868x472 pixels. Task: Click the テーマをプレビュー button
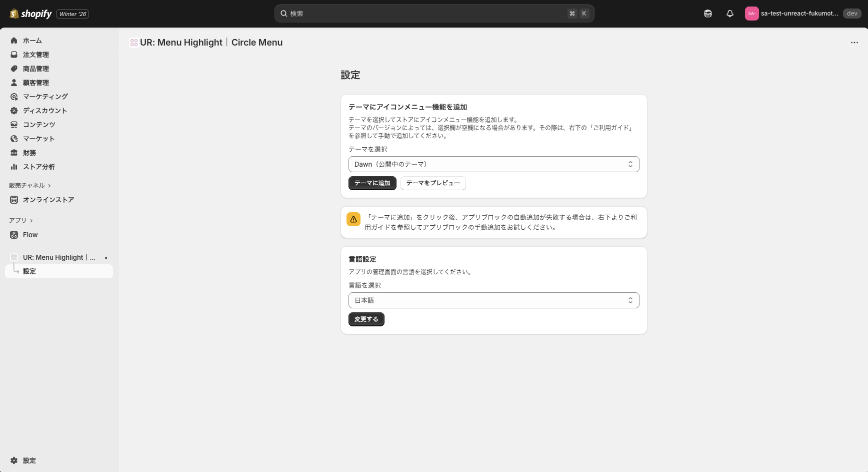point(432,183)
